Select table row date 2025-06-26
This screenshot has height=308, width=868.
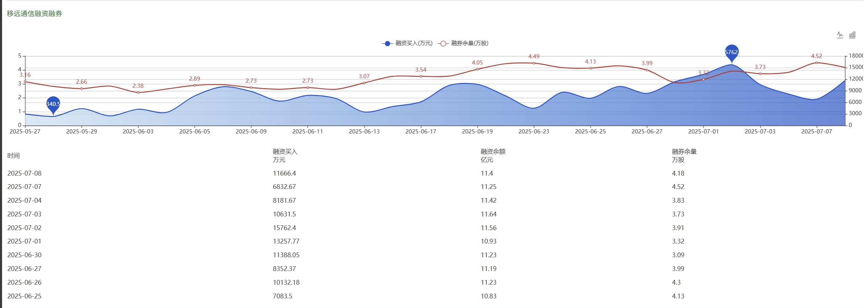24,283
